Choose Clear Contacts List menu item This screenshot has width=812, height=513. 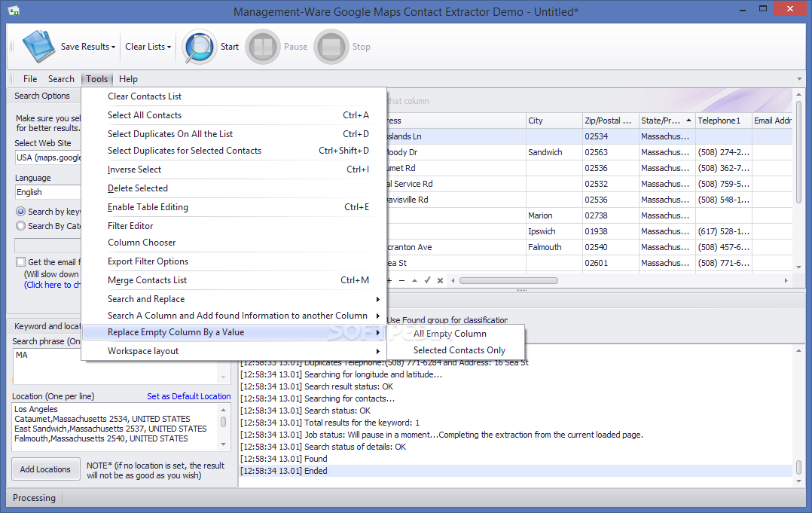234,96
